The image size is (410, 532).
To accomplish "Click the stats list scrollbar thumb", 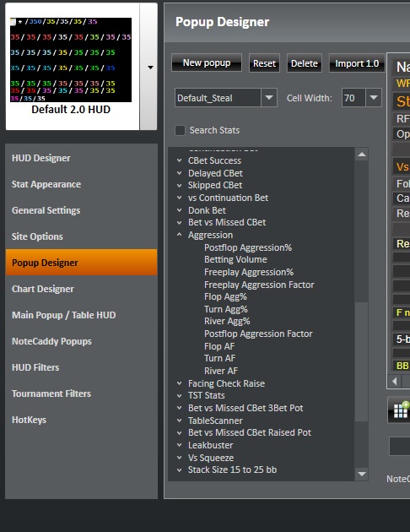I will (x=362, y=361).
